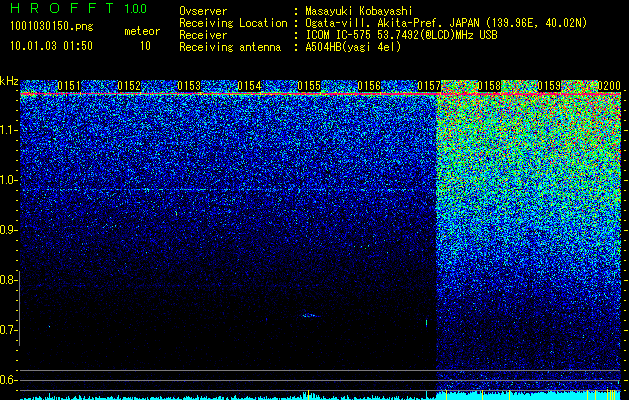The width and height of the screenshot is (629, 400).
Task: Click time marker 0154
Action: point(249,86)
